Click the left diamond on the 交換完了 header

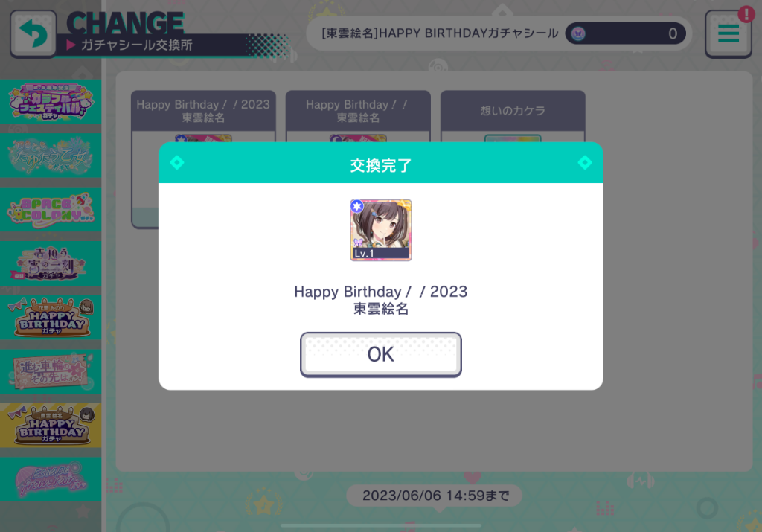[177, 162]
